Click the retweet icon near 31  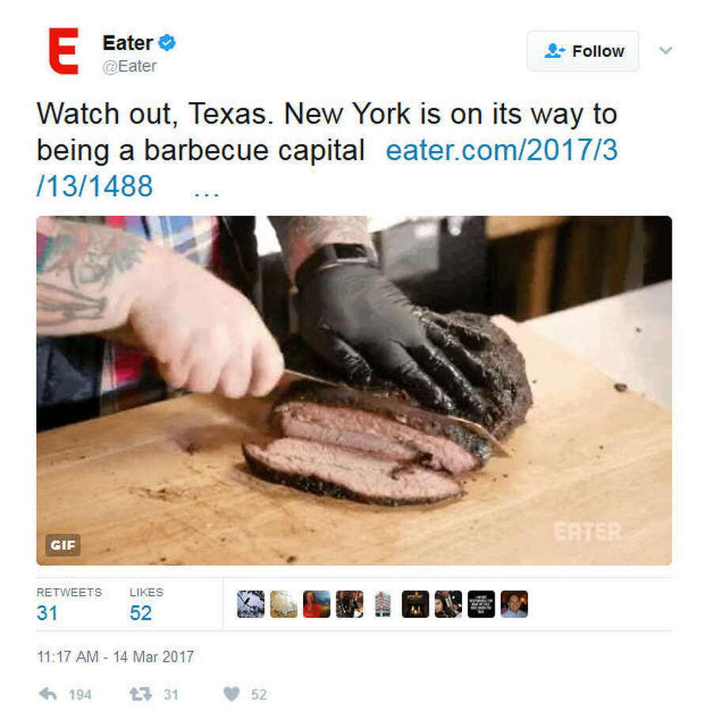(x=140, y=694)
